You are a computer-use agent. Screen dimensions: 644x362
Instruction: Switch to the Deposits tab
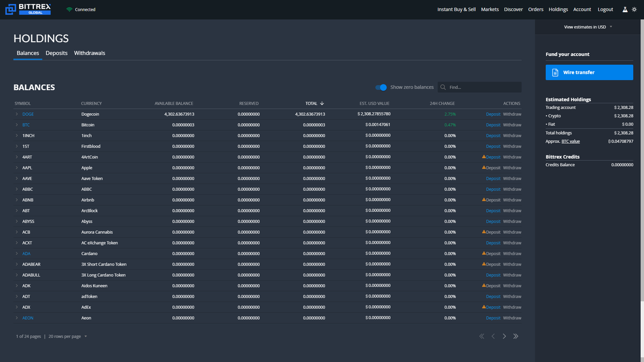click(56, 53)
